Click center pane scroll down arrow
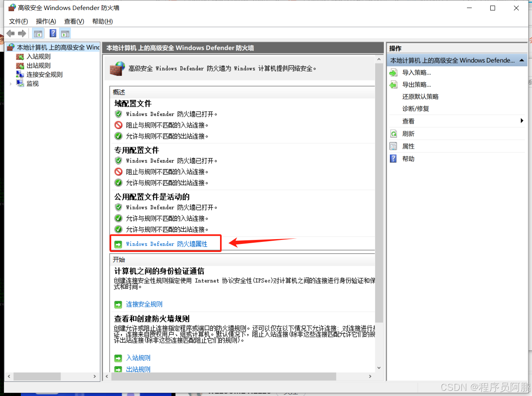532x396 pixels. [x=379, y=368]
